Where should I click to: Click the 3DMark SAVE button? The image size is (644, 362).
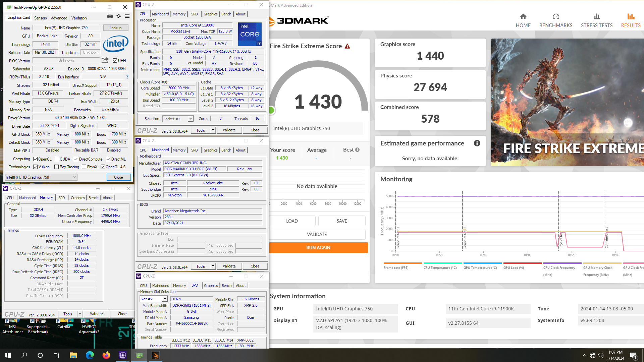click(342, 221)
